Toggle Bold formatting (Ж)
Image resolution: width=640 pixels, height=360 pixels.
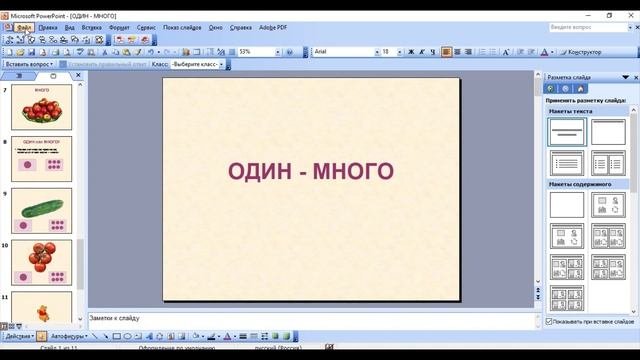coord(411,52)
